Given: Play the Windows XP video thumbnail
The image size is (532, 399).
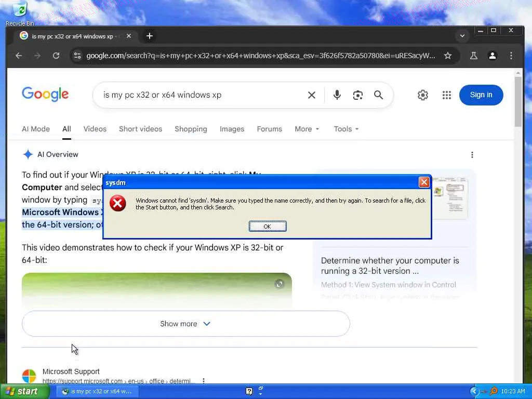Looking at the screenshot, I should click(157, 290).
